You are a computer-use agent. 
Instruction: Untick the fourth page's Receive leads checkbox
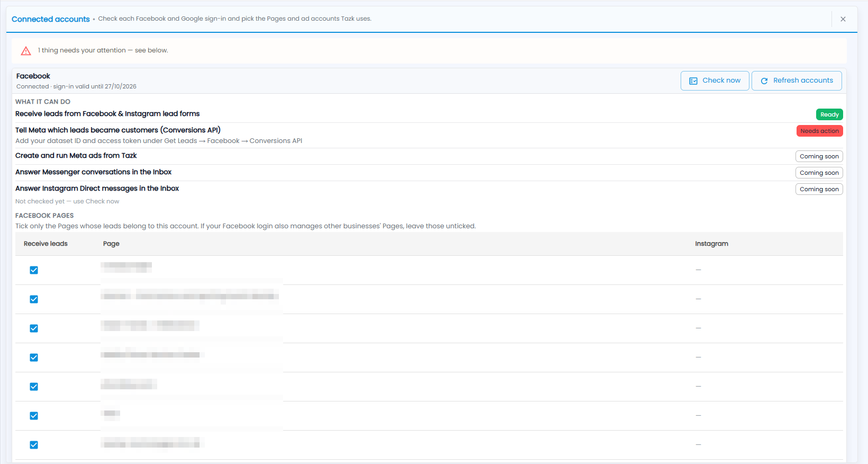pyautogui.click(x=34, y=358)
